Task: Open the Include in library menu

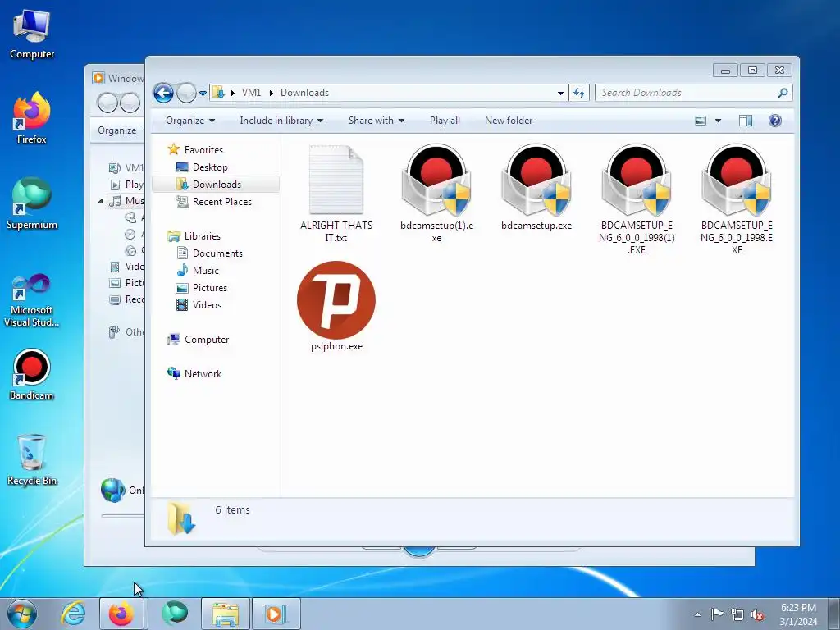Action: pos(281,121)
